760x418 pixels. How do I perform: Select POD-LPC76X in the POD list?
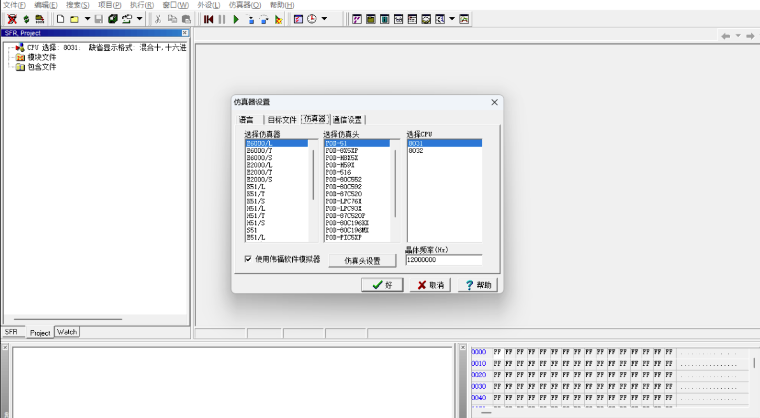tap(357, 201)
